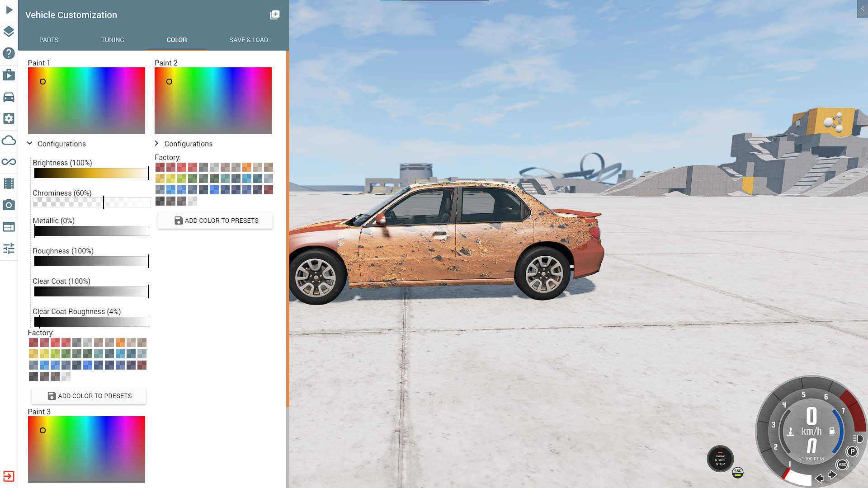The image size is (868, 488).
Task: Click the play icon in the sidebar
Action: [x=9, y=10]
